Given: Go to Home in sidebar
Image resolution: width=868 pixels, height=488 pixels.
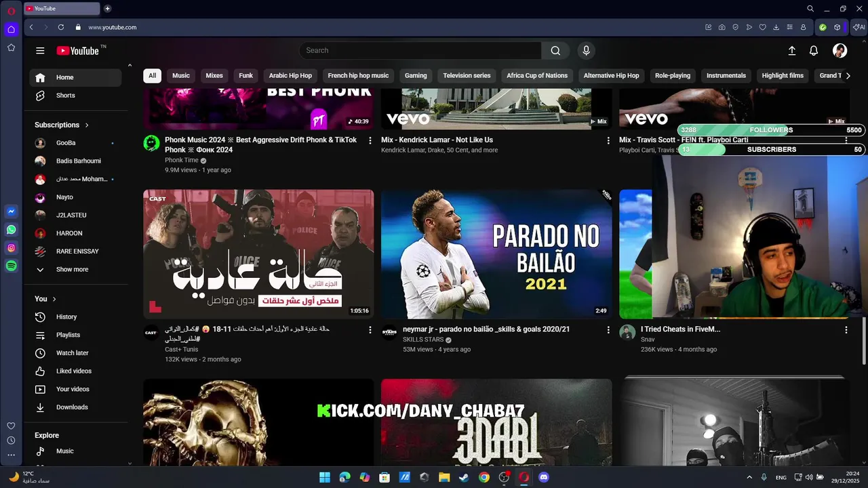Looking at the screenshot, I should pyautogui.click(x=75, y=77).
